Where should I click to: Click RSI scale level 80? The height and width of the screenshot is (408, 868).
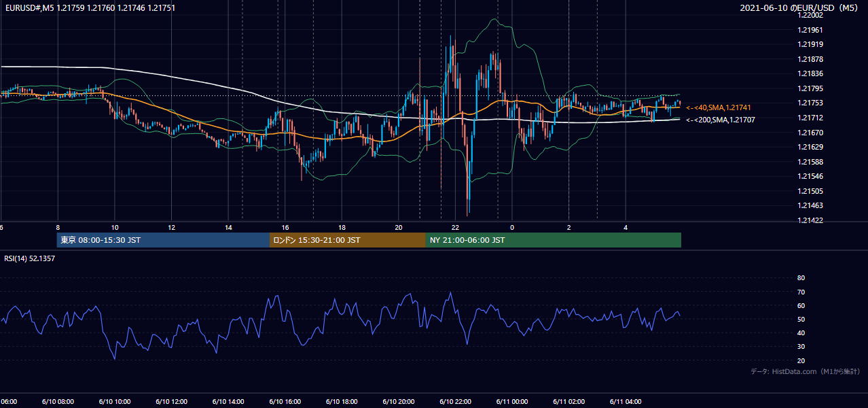pos(801,278)
